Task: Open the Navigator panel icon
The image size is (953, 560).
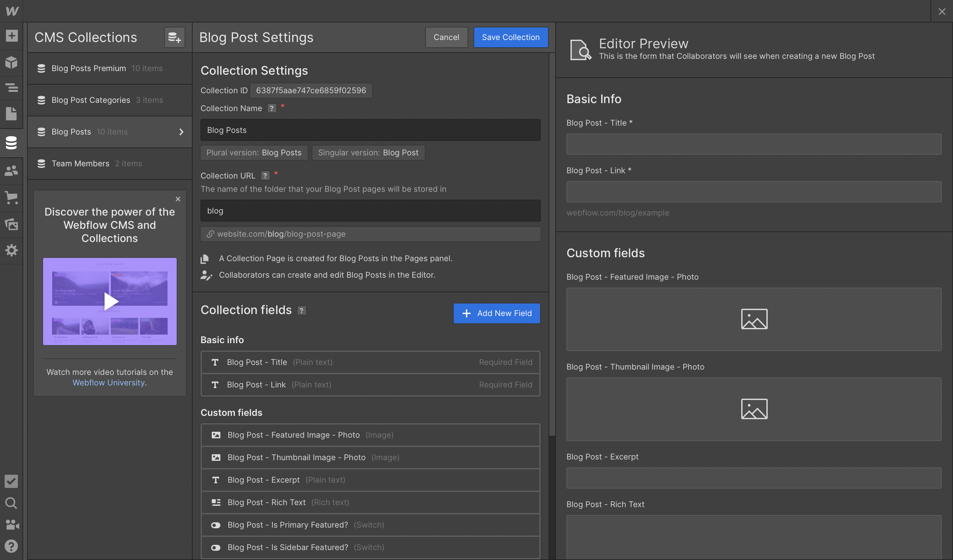Action: (11, 88)
